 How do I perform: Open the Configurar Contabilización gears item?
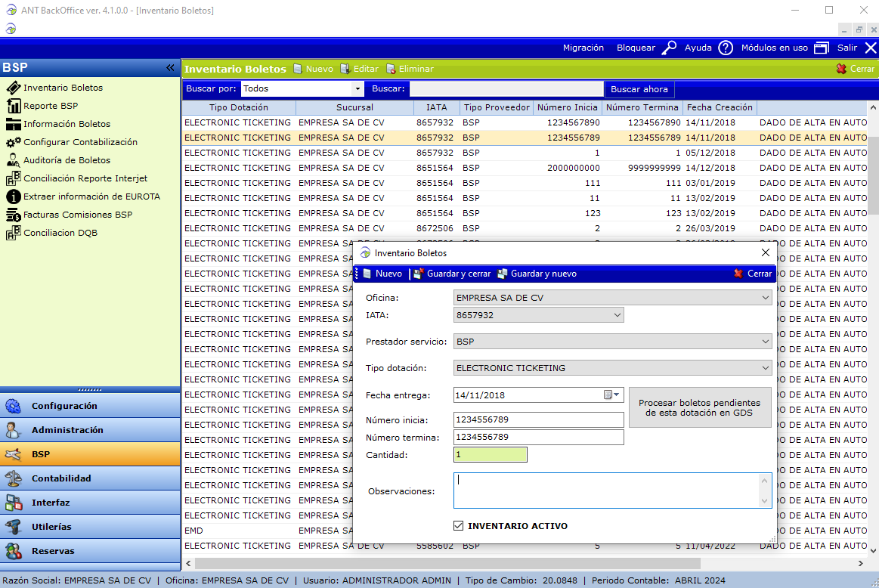tap(80, 142)
